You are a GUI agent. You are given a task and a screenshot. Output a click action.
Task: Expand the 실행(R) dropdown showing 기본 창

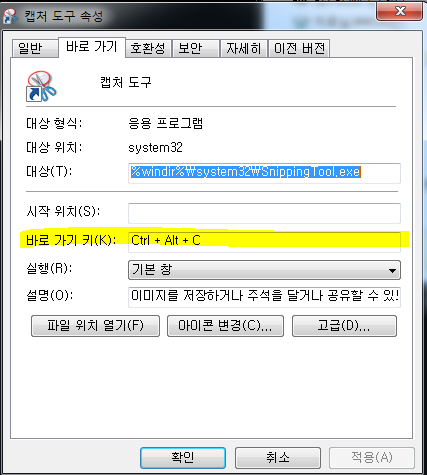point(264,270)
